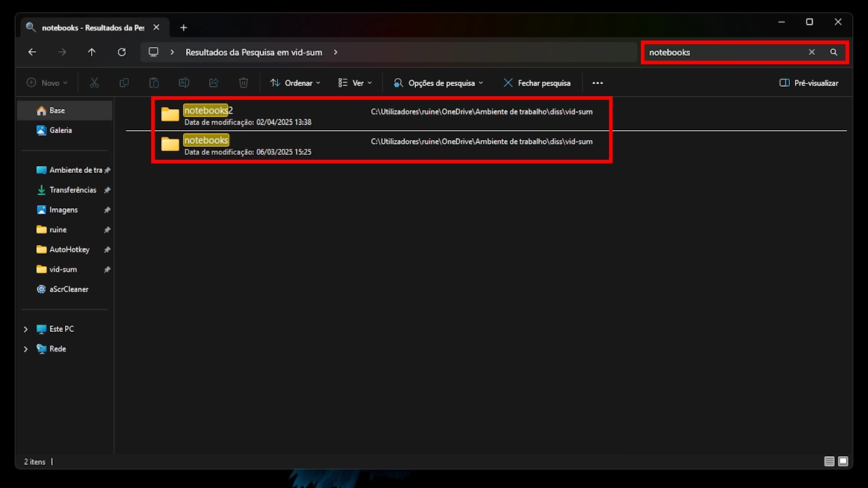The image size is (868, 488).
Task: Open the Ver view dropdown
Action: tap(355, 83)
